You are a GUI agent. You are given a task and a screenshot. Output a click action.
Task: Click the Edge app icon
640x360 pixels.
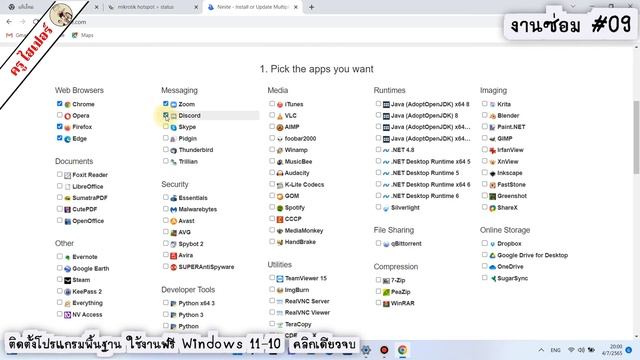pyautogui.click(x=68, y=139)
